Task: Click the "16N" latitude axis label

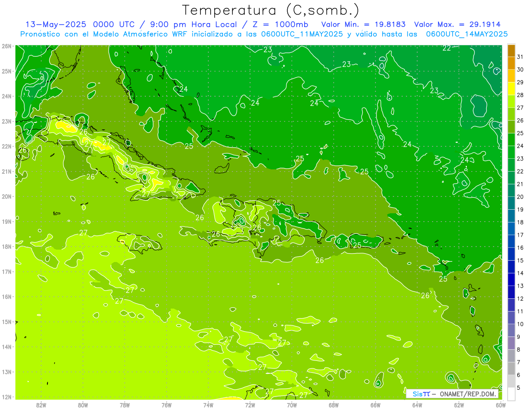Action: [7, 297]
